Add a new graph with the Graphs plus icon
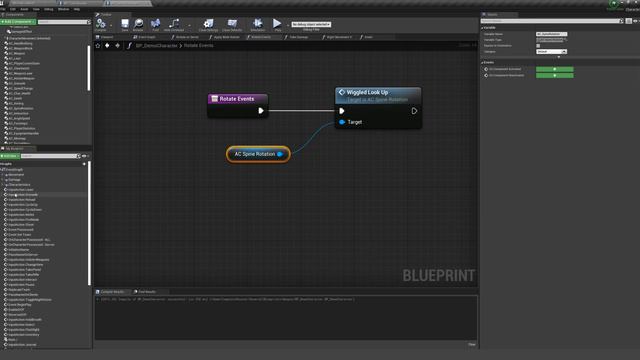 (x=84, y=164)
